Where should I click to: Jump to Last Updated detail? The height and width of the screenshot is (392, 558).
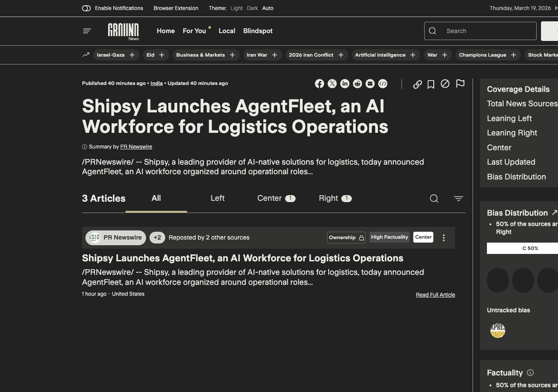tap(511, 162)
